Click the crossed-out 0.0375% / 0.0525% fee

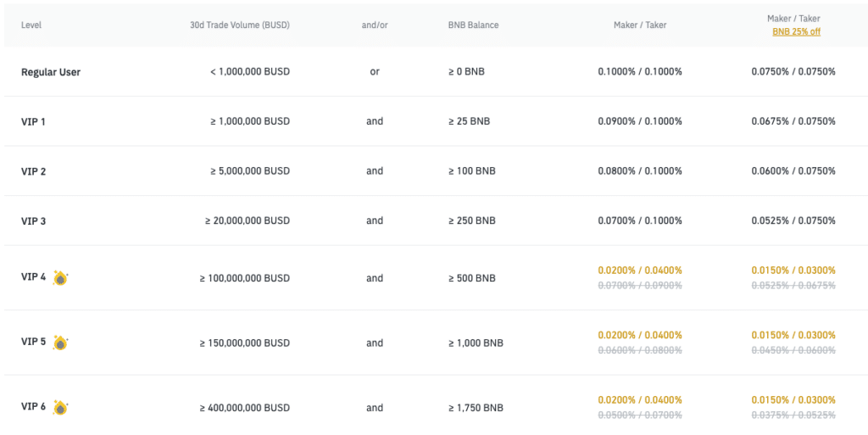793,415
